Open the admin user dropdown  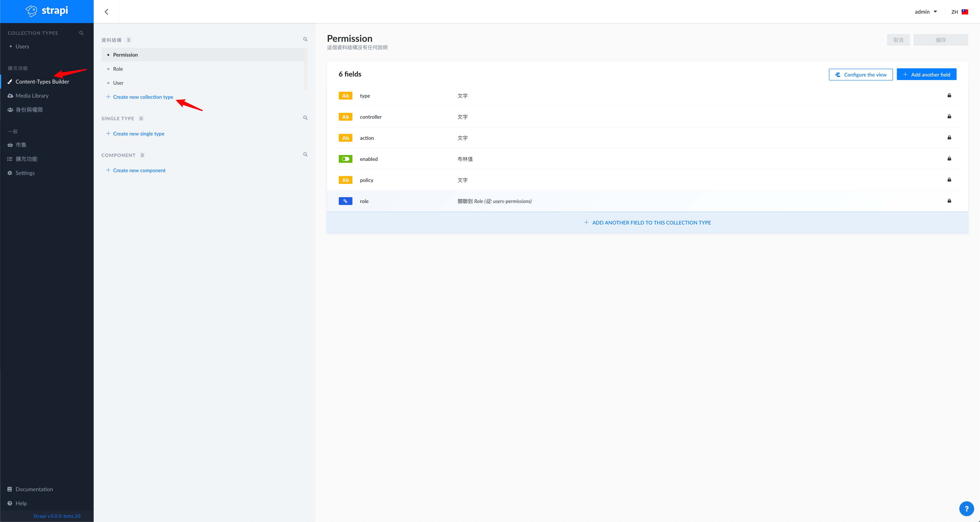coord(926,12)
